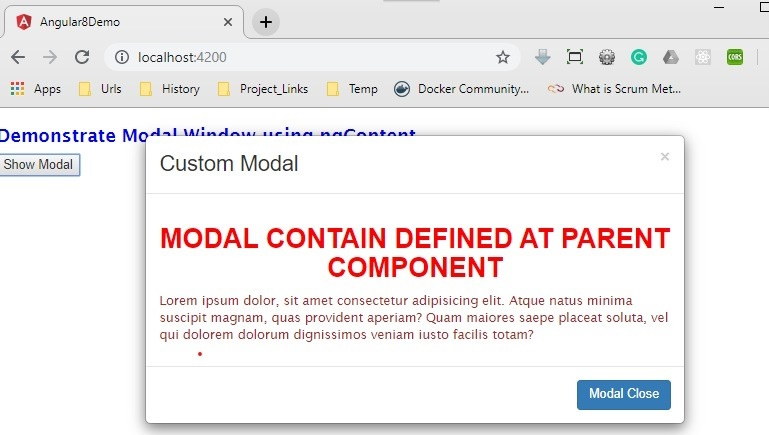Click the localhost:4200 address bar
769x435 pixels.
311,57
